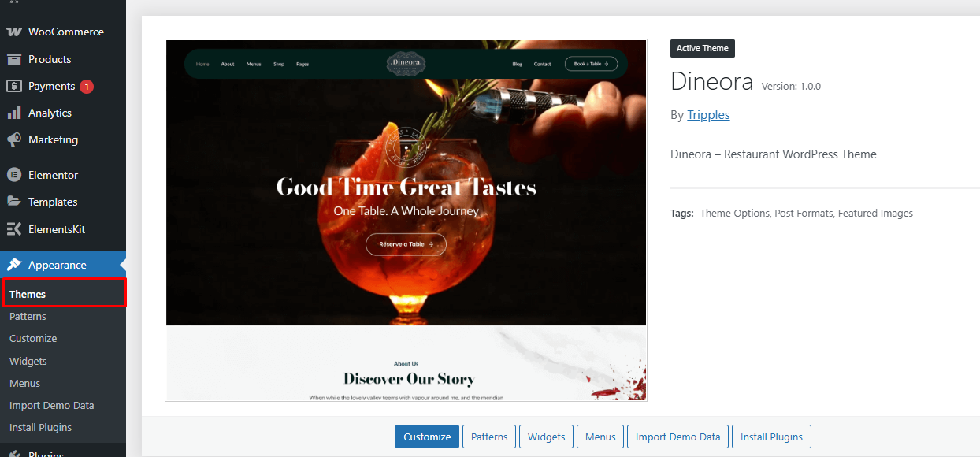
Task: Open the Themes submenu item
Action: 28,294
